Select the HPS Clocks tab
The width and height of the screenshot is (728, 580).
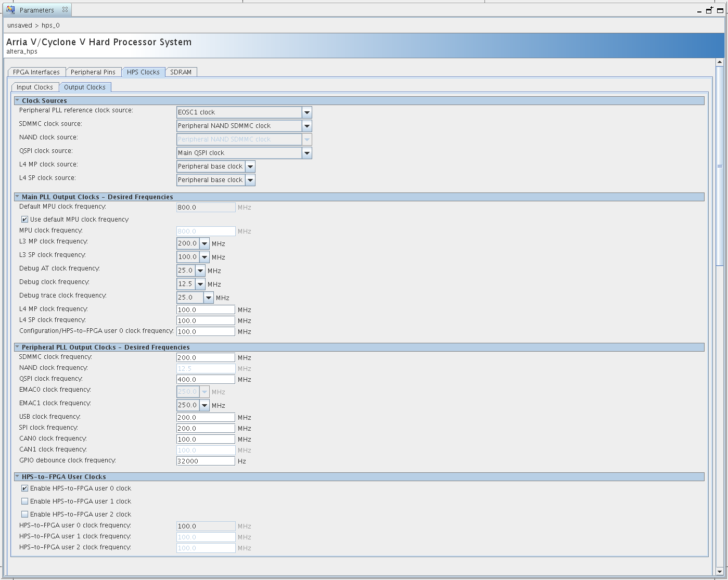click(x=143, y=72)
